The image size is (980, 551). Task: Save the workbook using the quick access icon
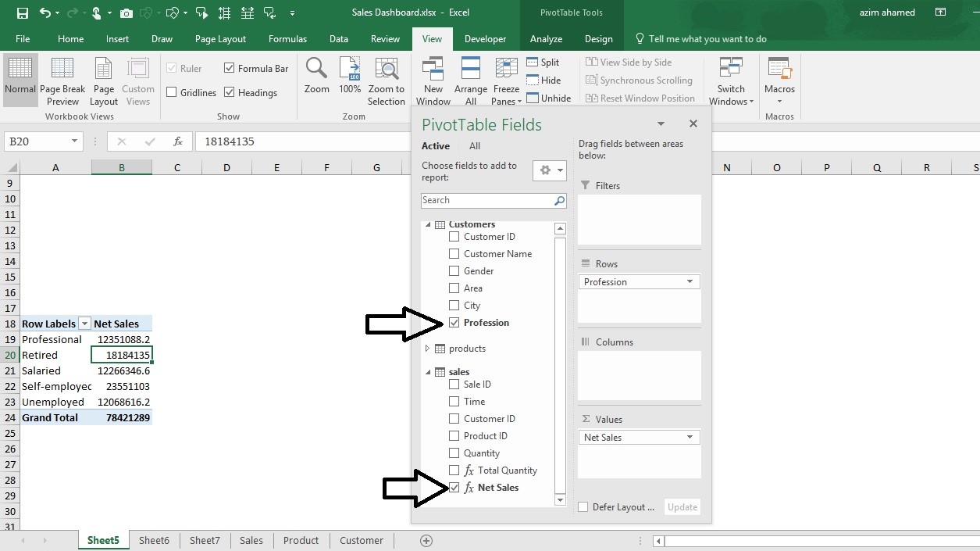click(x=22, y=13)
